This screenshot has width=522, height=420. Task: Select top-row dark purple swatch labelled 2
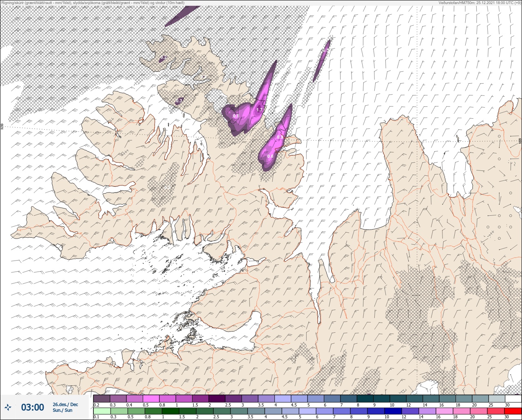tap(217, 398)
